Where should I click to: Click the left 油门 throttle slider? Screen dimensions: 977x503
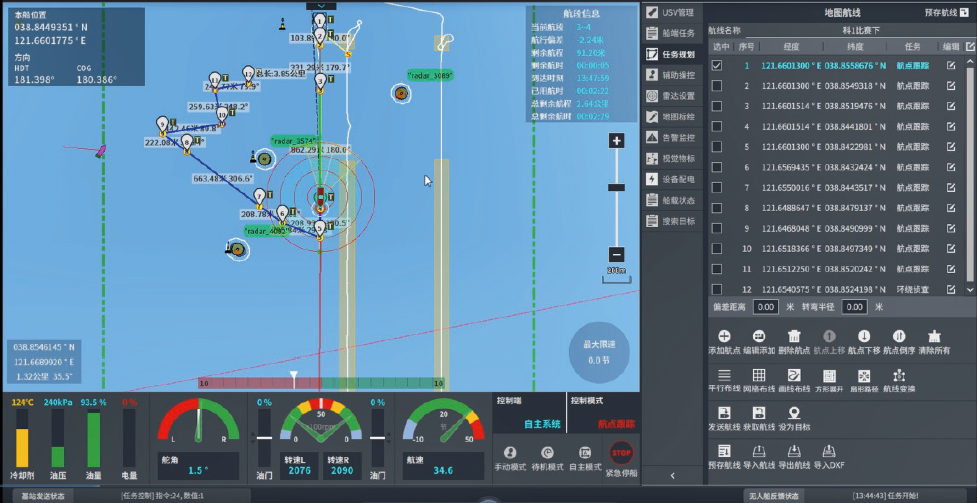(265, 438)
